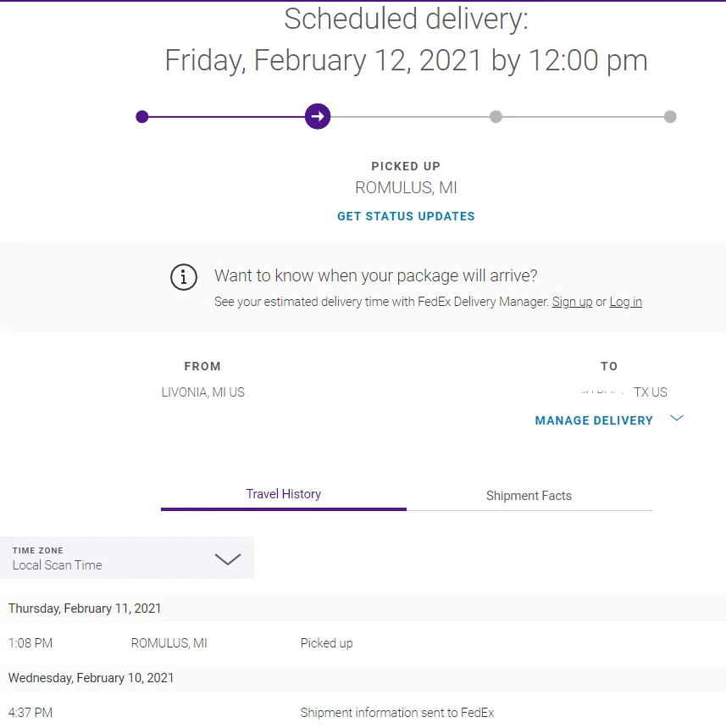726x728 pixels.
Task: Select the 'Picked up' history entry
Action: [x=326, y=643]
